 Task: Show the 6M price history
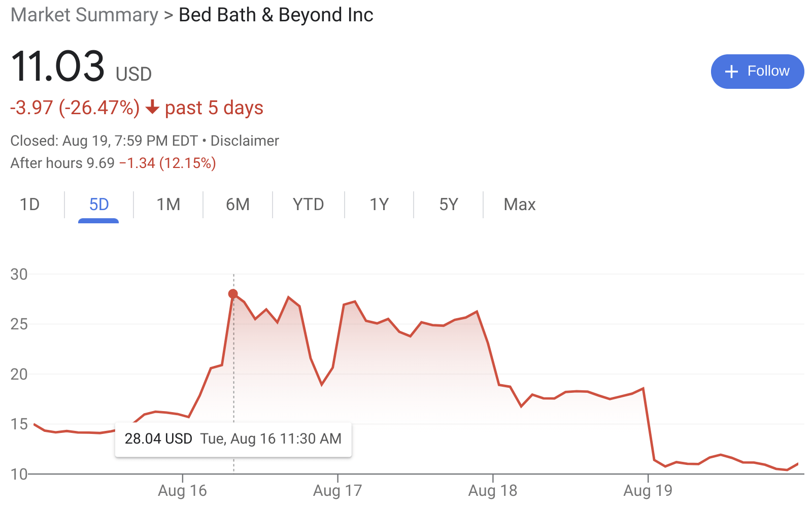coord(238,205)
